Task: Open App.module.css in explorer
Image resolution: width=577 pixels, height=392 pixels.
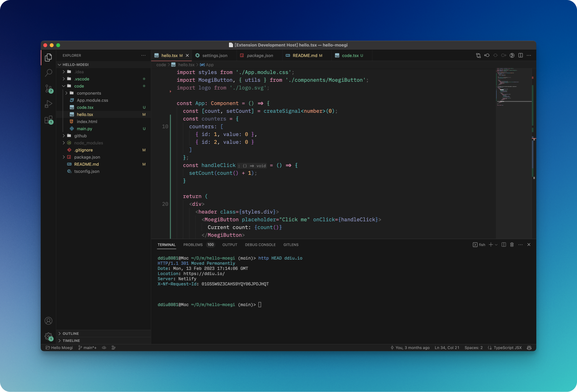Action: click(103, 100)
